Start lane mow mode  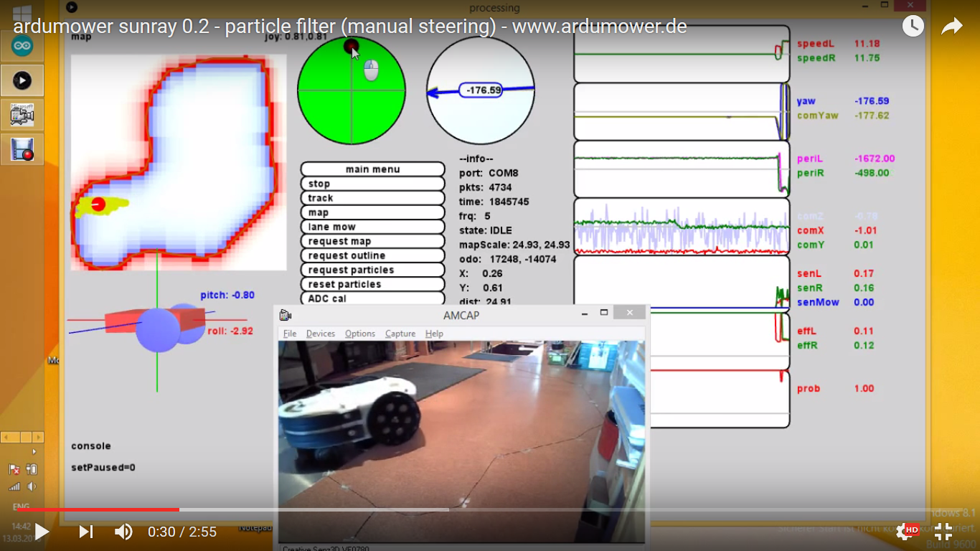click(373, 227)
